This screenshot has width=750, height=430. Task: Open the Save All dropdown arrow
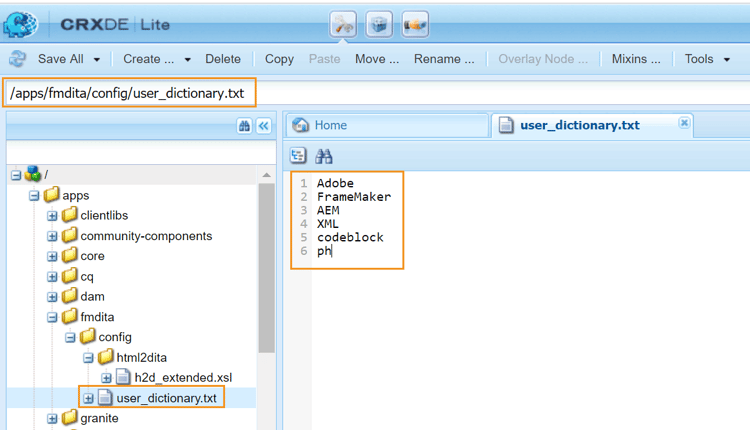tap(97, 60)
